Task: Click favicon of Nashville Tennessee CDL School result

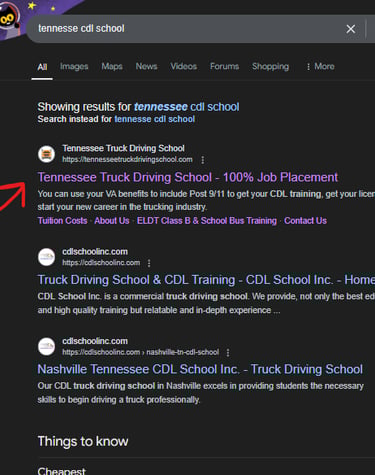Action: click(46, 347)
